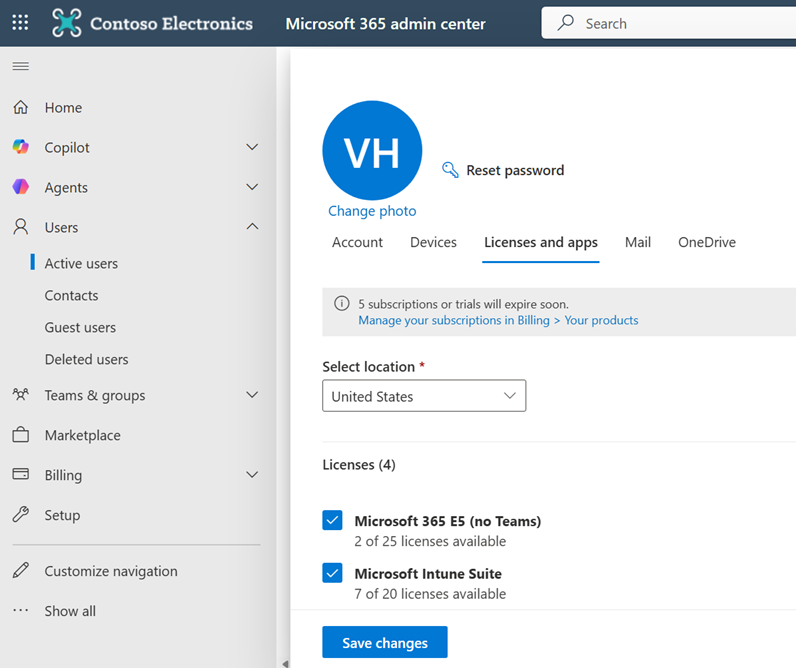Image resolution: width=797 pixels, height=668 pixels.
Task: Expand the Copilot menu chevron
Action: (252, 147)
